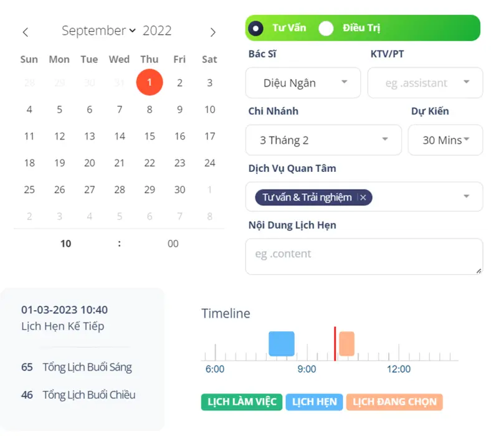Click the Nội Dung Lịch Hẹn text field
The width and height of the screenshot is (504, 436).
click(363, 256)
